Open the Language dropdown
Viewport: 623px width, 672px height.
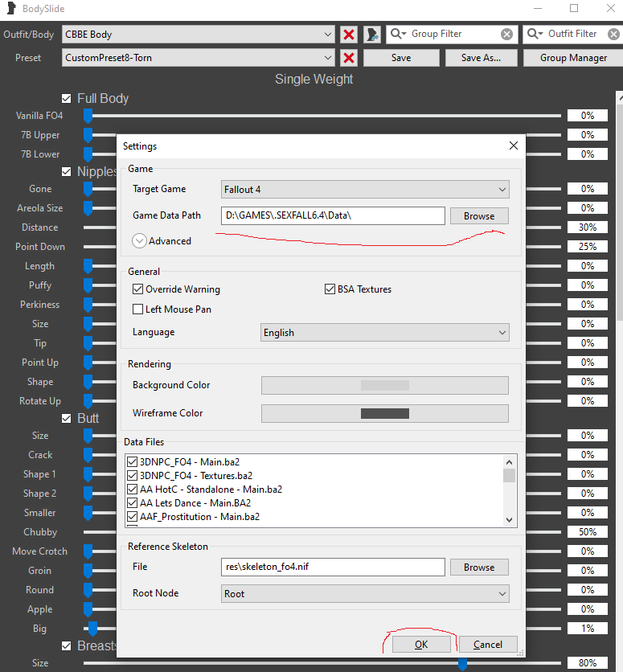(x=385, y=333)
